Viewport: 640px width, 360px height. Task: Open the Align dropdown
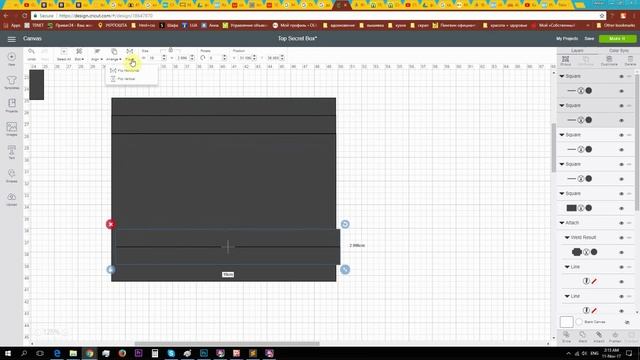pos(97,55)
